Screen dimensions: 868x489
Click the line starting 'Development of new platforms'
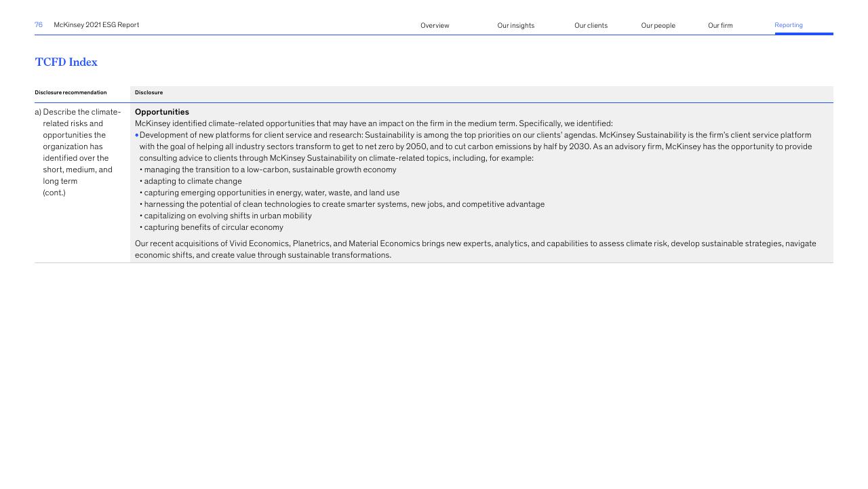coord(475,135)
